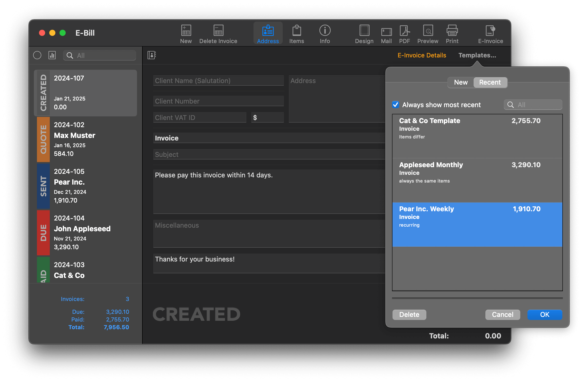Click the E-Invoice XML icon
Image resolution: width=588 pixels, height=382 pixels.
(490, 31)
